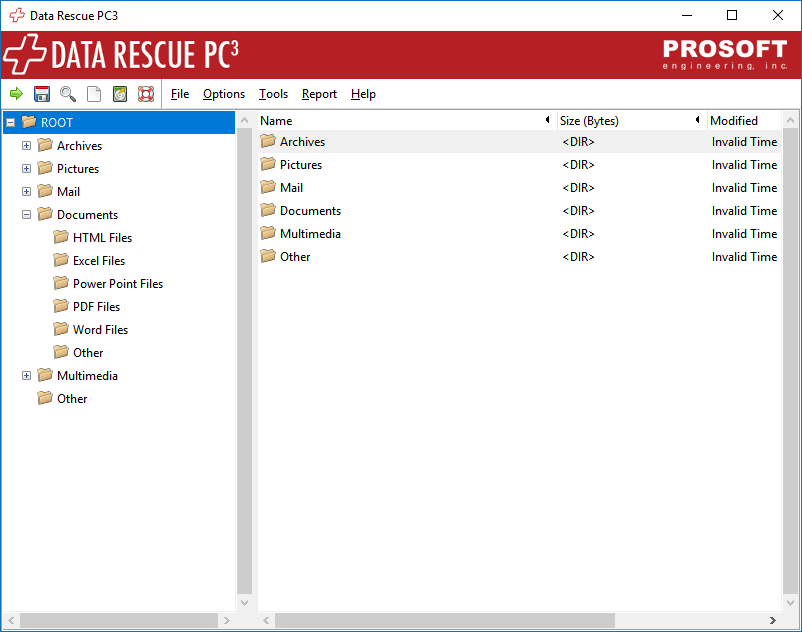
Task: Select Word Files in the tree
Action: pyautogui.click(x=100, y=330)
